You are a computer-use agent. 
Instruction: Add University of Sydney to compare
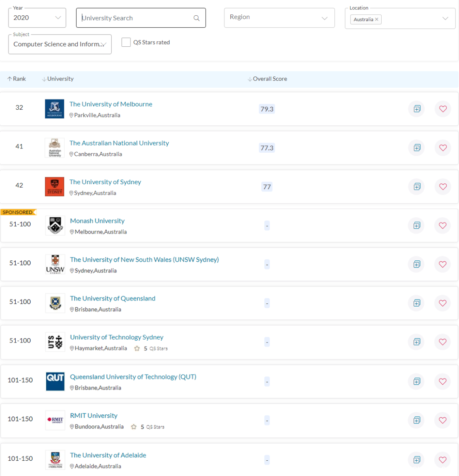(417, 186)
